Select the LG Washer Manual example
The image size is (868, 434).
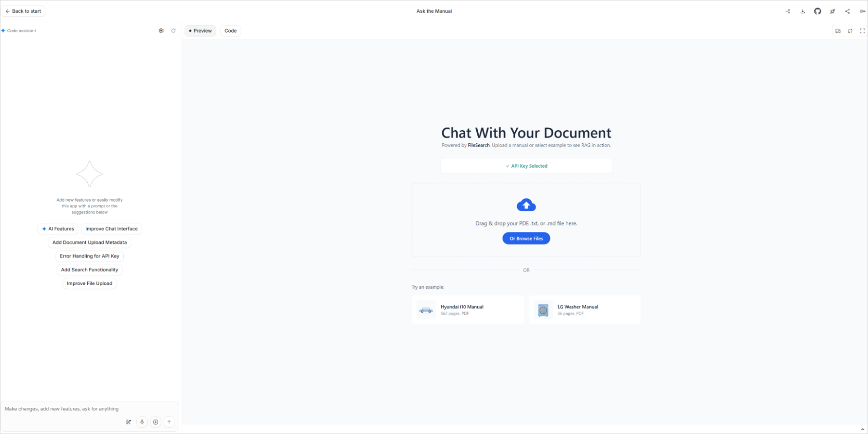pyautogui.click(x=584, y=310)
